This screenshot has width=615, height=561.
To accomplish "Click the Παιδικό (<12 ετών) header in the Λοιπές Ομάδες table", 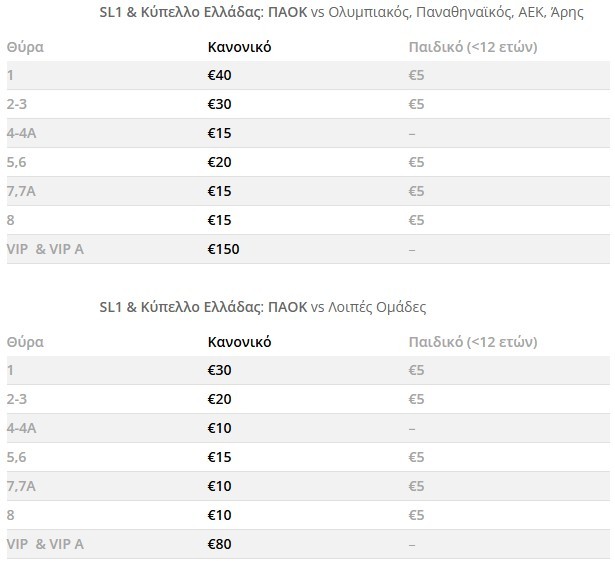I will [474, 341].
